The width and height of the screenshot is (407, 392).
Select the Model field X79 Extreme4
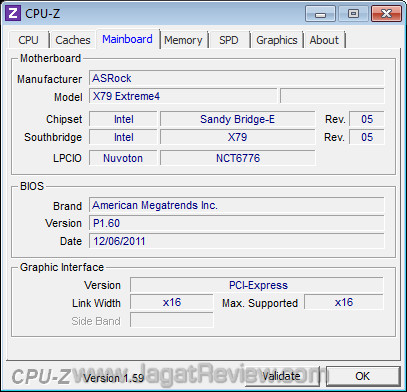[x=183, y=96]
